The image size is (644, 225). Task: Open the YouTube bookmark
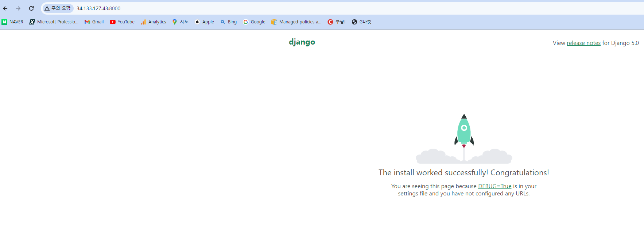tap(122, 22)
